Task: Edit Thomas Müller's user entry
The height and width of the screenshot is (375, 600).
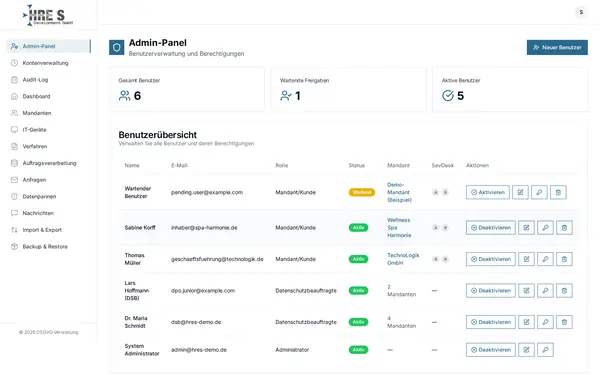Action: pyautogui.click(x=527, y=259)
